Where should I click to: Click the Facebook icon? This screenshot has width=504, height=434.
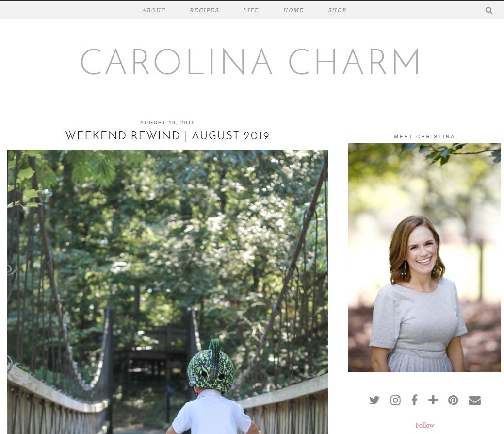tap(415, 400)
